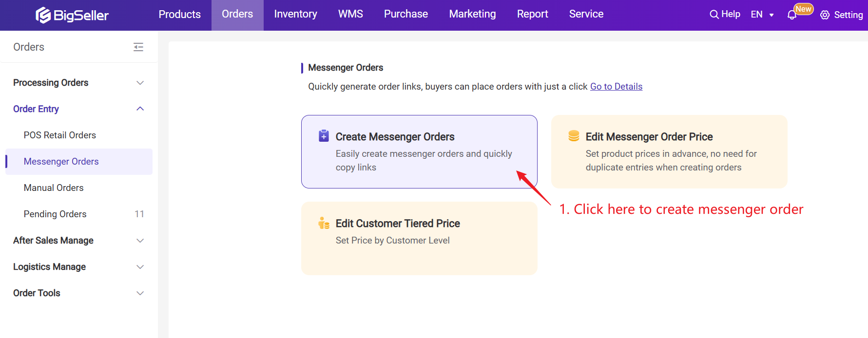
Task: Click the Processing Orders label
Action: pos(51,83)
